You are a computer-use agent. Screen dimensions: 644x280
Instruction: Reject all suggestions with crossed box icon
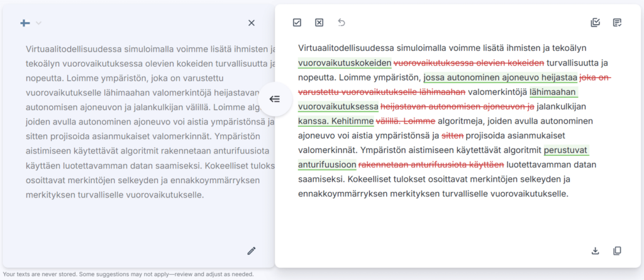[319, 23]
